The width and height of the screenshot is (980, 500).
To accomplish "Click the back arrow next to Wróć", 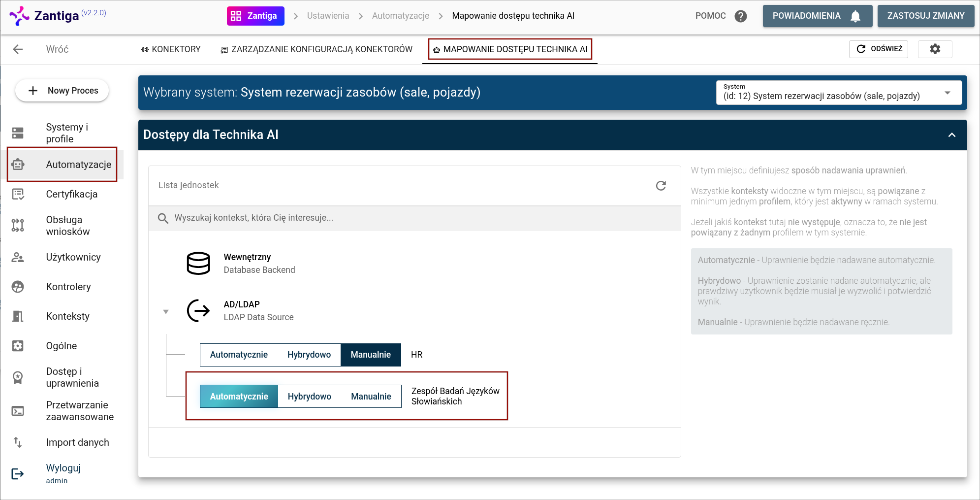I will point(18,49).
